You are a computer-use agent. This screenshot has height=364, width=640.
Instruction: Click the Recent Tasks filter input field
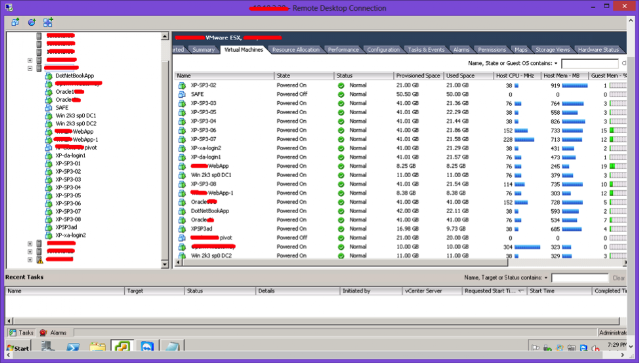click(580, 278)
